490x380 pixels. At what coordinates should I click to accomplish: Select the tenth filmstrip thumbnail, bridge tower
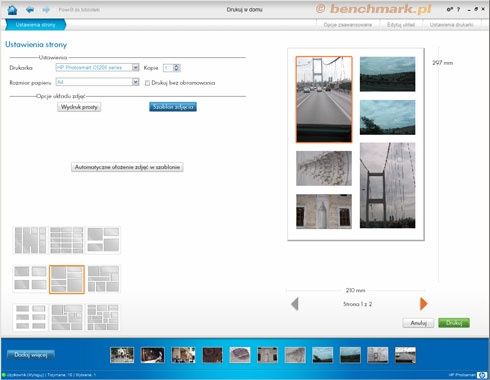tap(378, 355)
